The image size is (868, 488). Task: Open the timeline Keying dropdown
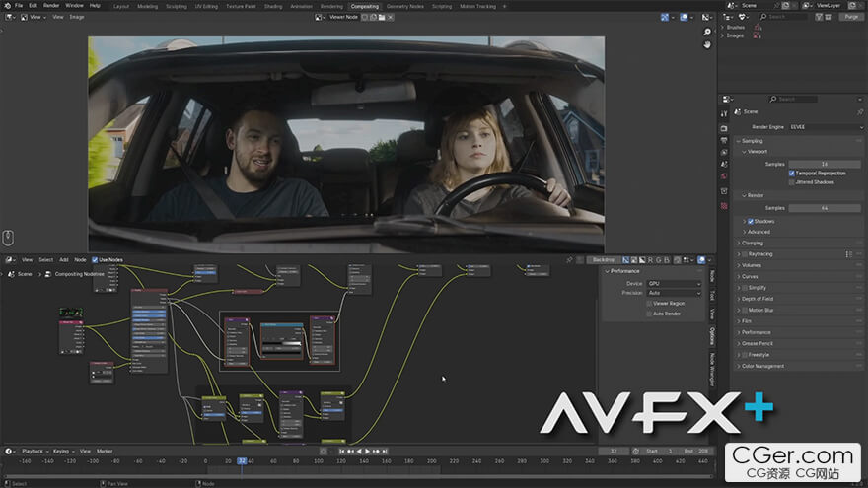(64, 452)
